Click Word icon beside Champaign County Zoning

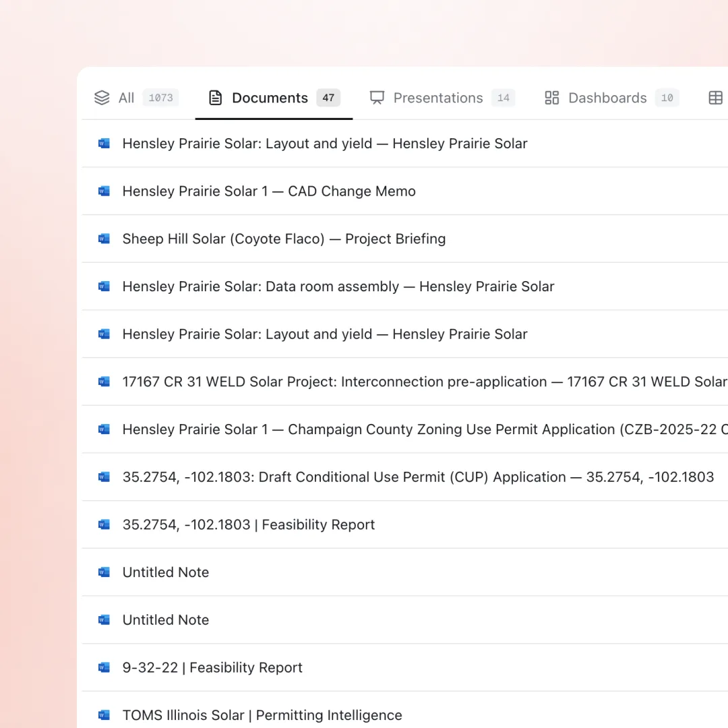pos(104,429)
